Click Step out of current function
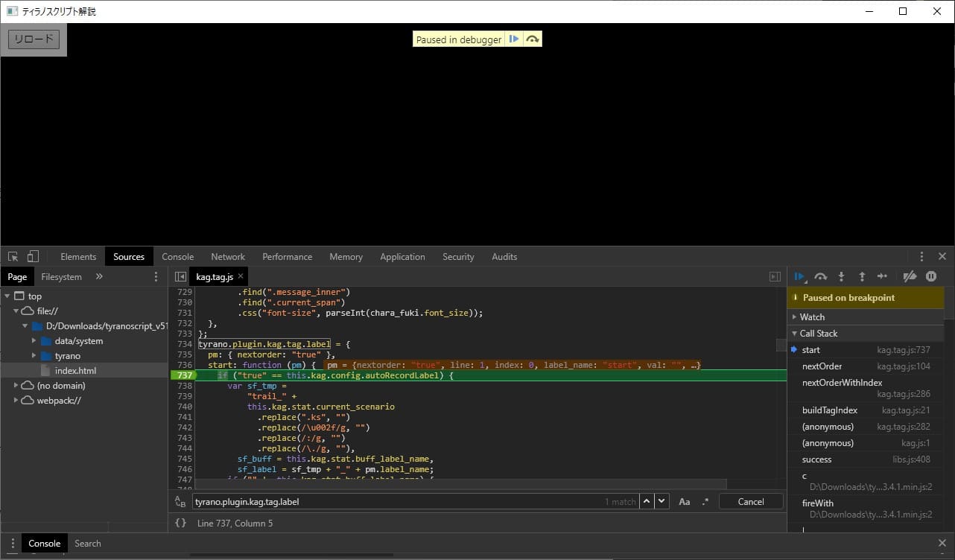The width and height of the screenshot is (955, 560). [x=862, y=276]
